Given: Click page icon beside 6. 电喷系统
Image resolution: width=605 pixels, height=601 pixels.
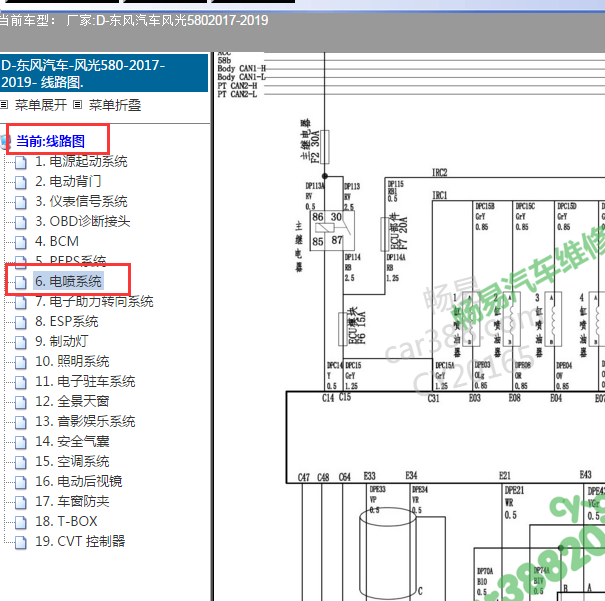Looking at the screenshot, I should tap(21, 282).
